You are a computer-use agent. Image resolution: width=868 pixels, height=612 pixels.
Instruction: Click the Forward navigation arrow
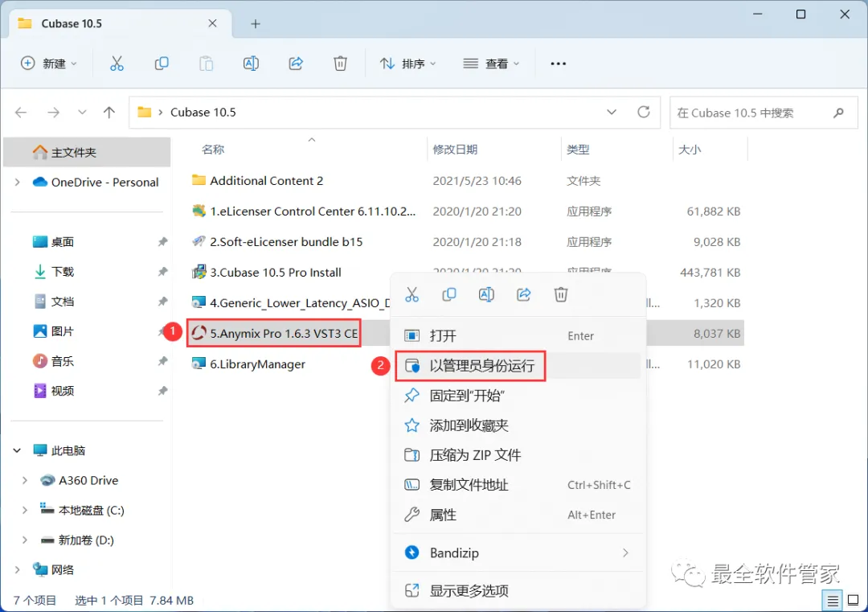click(x=53, y=113)
